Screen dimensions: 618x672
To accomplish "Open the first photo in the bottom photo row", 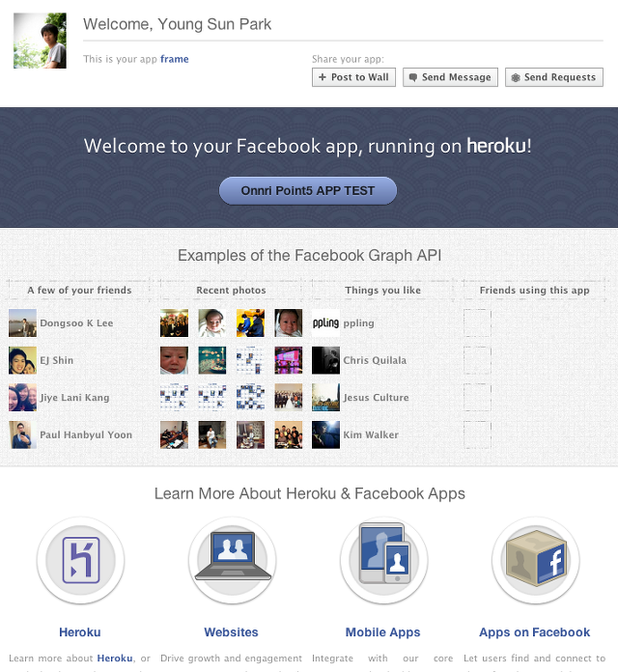I will click(x=174, y=434).
